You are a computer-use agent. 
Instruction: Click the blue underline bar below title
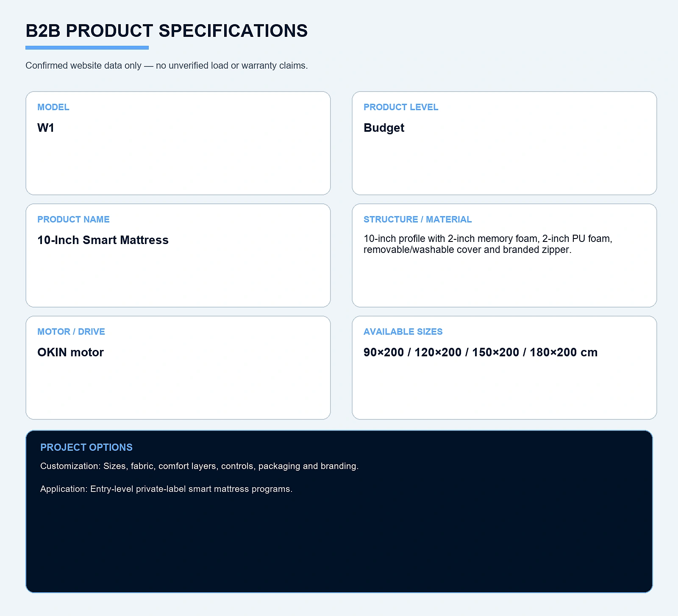tap(87, 48)
